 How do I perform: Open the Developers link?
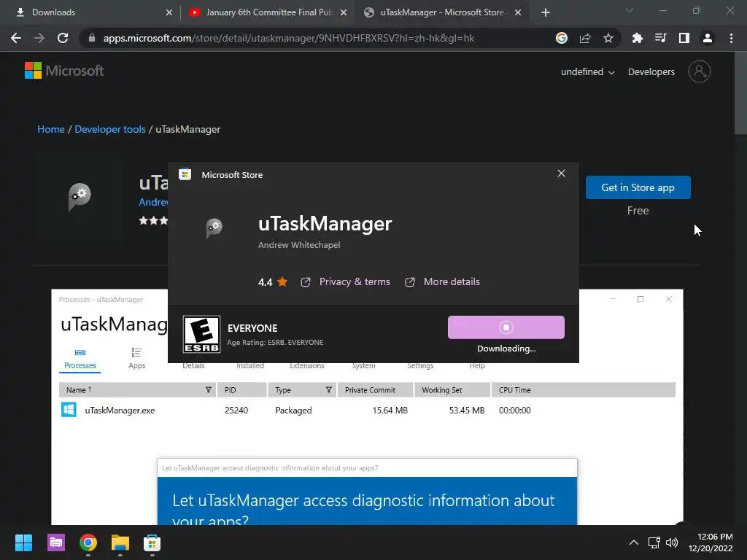pos(651,72)
